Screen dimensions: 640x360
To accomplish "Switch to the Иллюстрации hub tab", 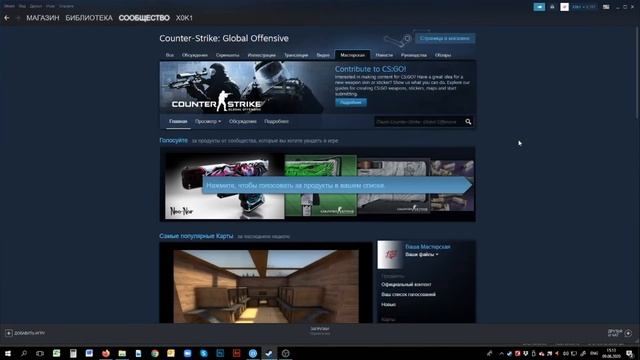I will (x=262, y=55).
